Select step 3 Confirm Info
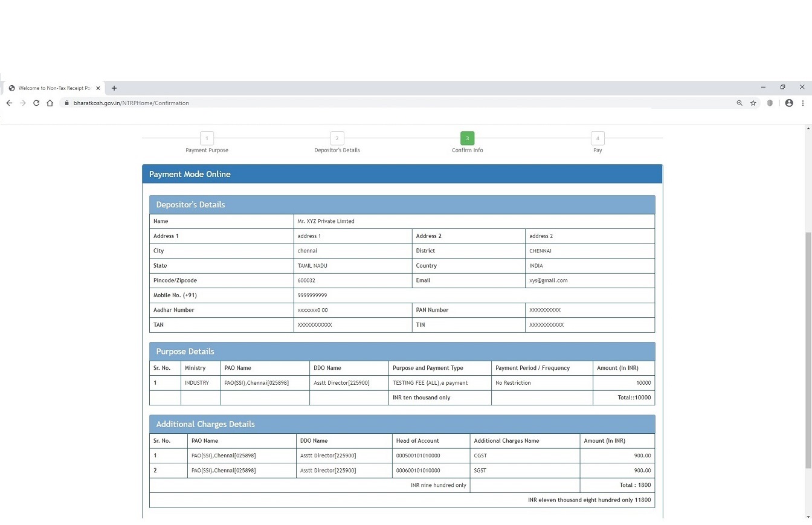 pyautogui.click(x=467, y=138)
